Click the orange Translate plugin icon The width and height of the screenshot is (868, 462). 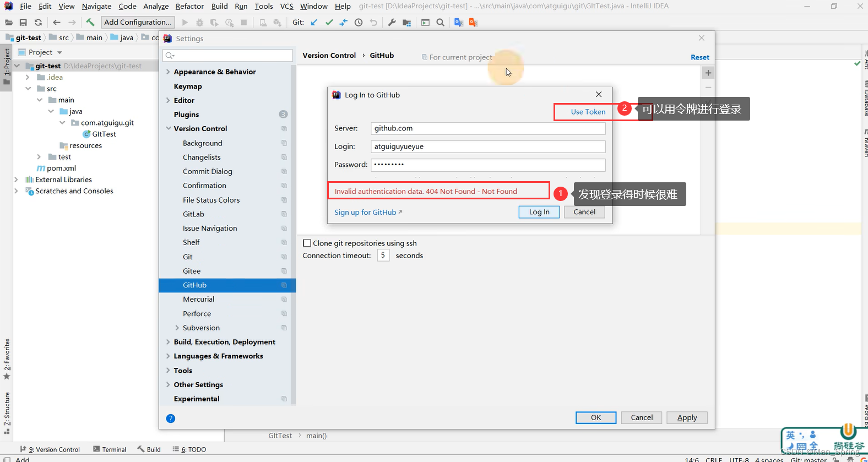coord(473,23)
